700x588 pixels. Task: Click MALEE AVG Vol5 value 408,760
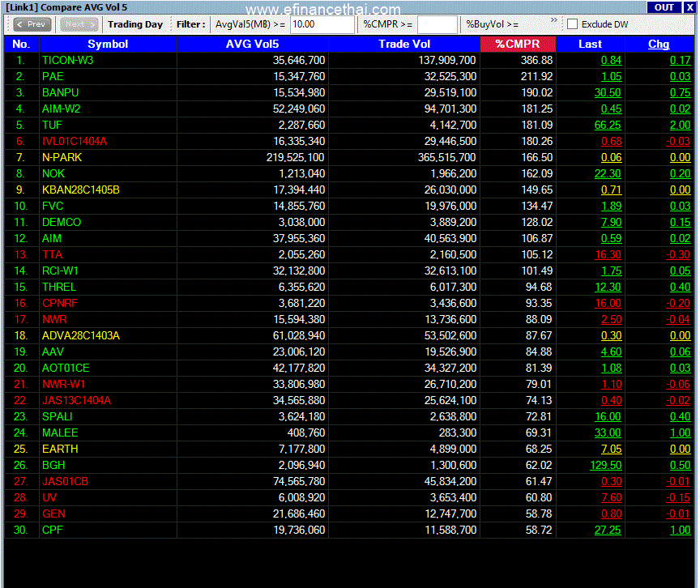click(305, 432)
